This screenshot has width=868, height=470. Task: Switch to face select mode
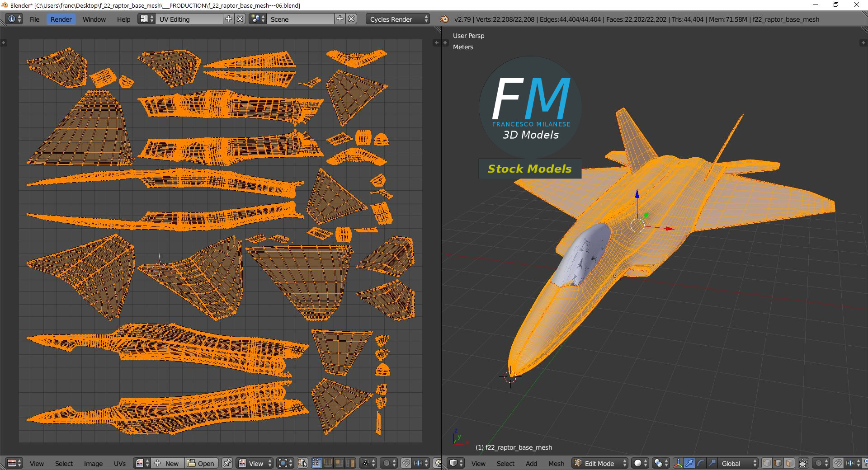[x=789, y=463]
